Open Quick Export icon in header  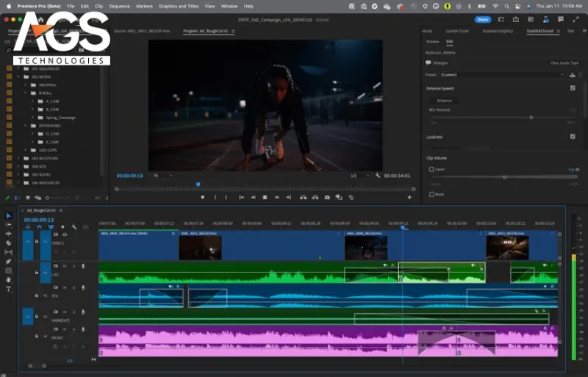516,20
